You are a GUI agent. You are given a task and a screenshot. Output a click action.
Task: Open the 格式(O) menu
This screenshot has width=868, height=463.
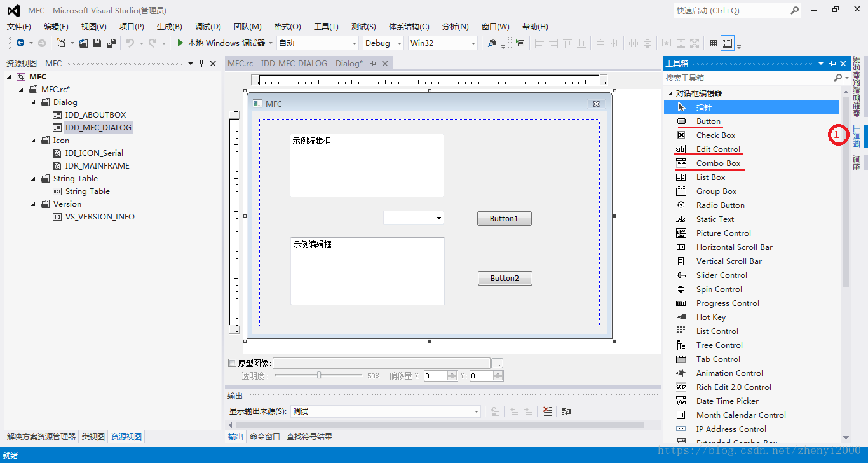coord(287,27)
